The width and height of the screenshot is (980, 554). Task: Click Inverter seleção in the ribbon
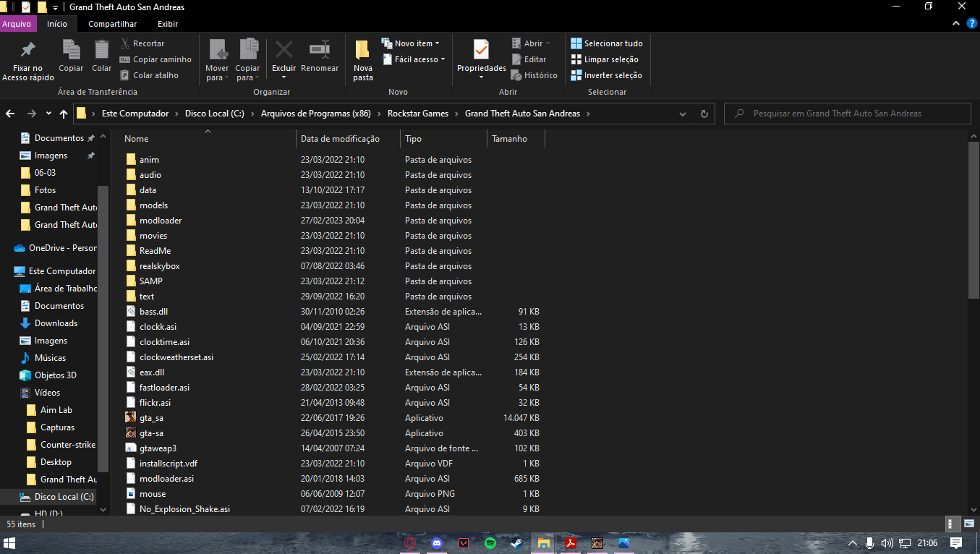tap(606, 75)
